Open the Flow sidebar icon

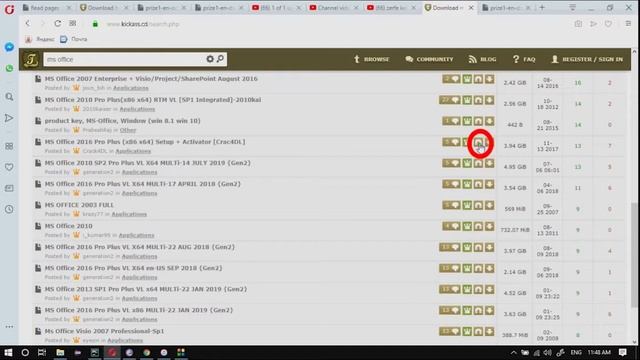[x=9, y=118]
